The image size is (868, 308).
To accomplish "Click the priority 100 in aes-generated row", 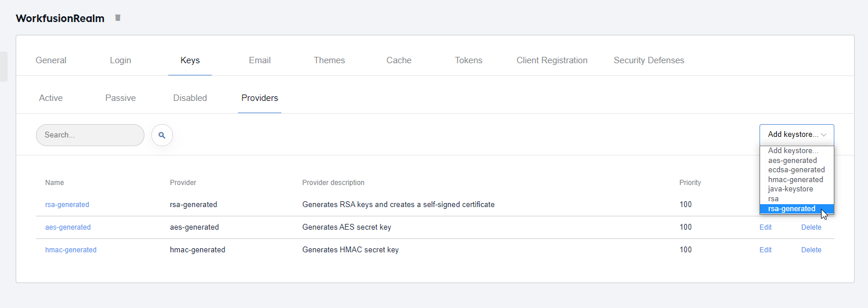I will click(686, 227).
